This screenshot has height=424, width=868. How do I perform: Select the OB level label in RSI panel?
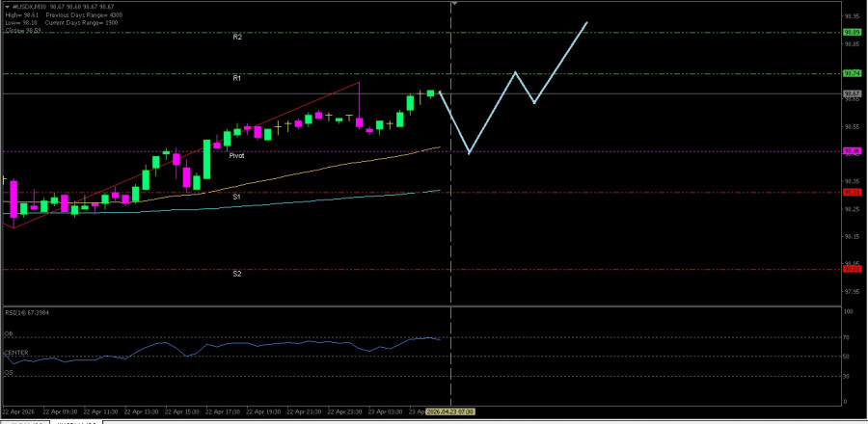[x=9, y=333]
